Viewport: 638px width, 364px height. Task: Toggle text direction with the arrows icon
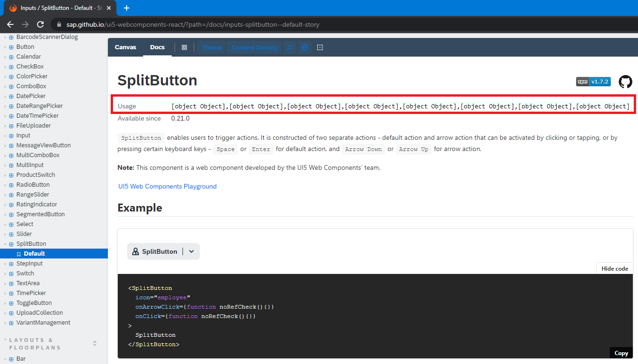290,47
